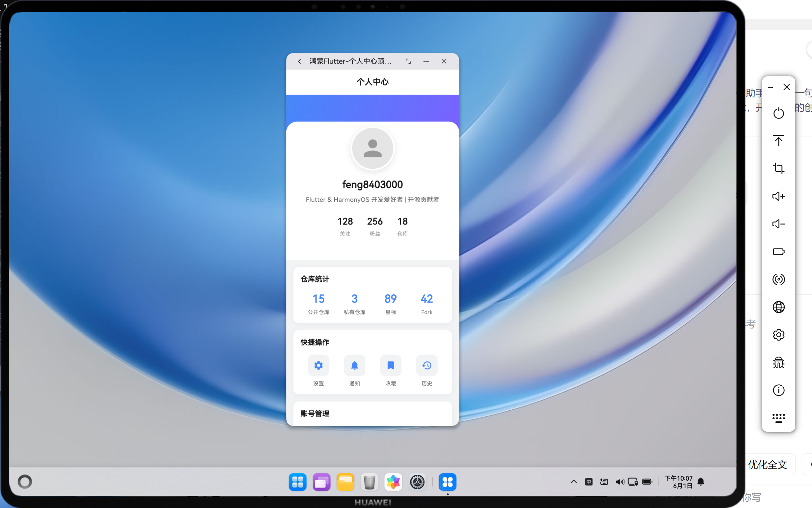Switch the 中 input method indicator
The image size is (812, 508).
588,482
